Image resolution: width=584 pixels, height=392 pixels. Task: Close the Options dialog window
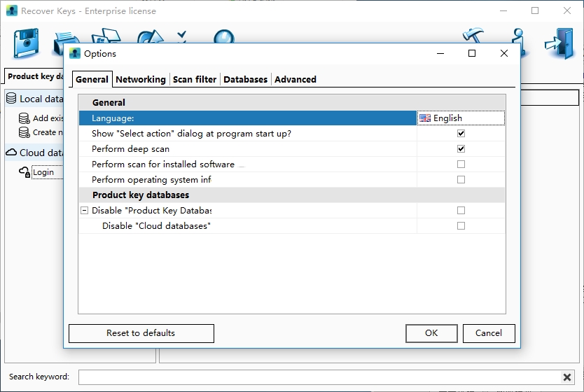504,54
